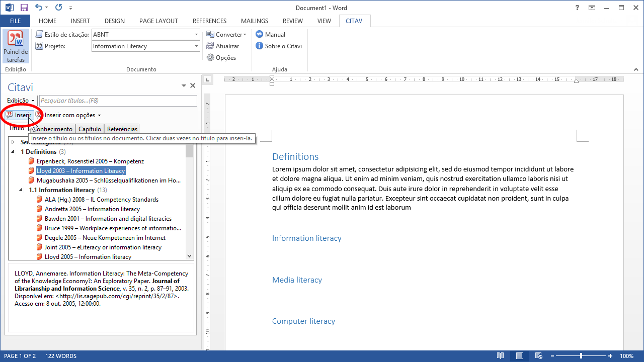
Task: Click the Definitions heading in document
Action: tap(295, 156)
